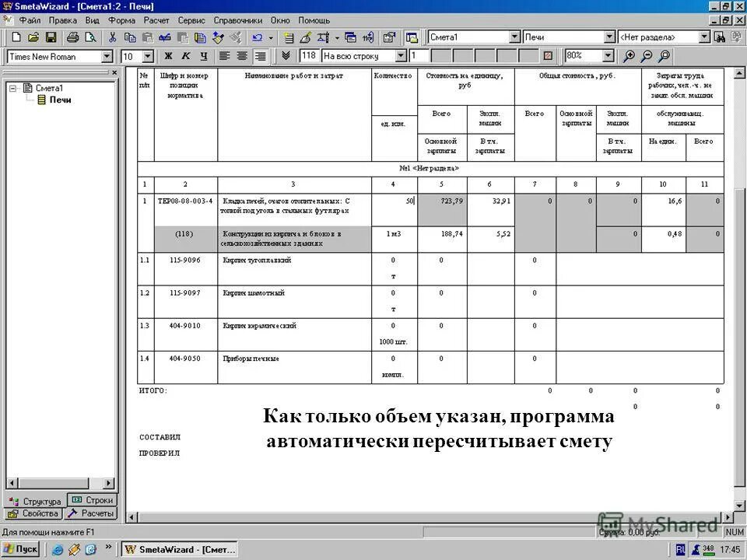The image size is (747, 560).
Task: Click the red striped square toolbar icon
Action: tap(548, 56)
